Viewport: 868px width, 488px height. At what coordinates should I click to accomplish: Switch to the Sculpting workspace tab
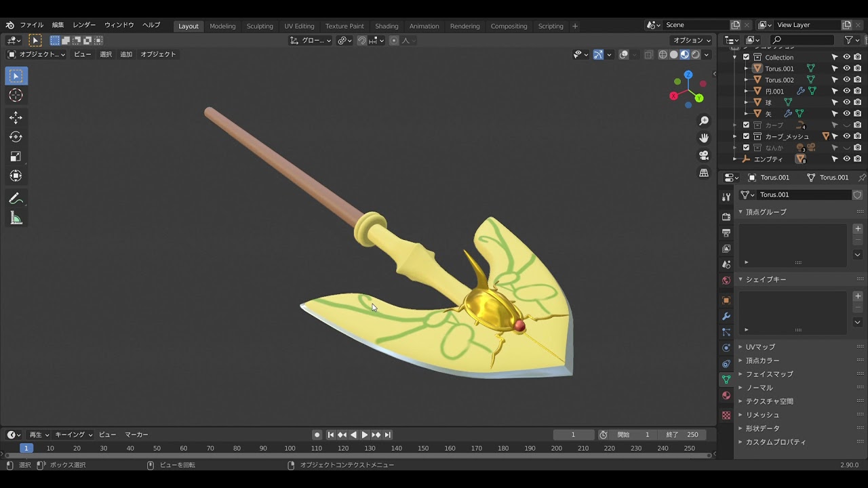260,26
